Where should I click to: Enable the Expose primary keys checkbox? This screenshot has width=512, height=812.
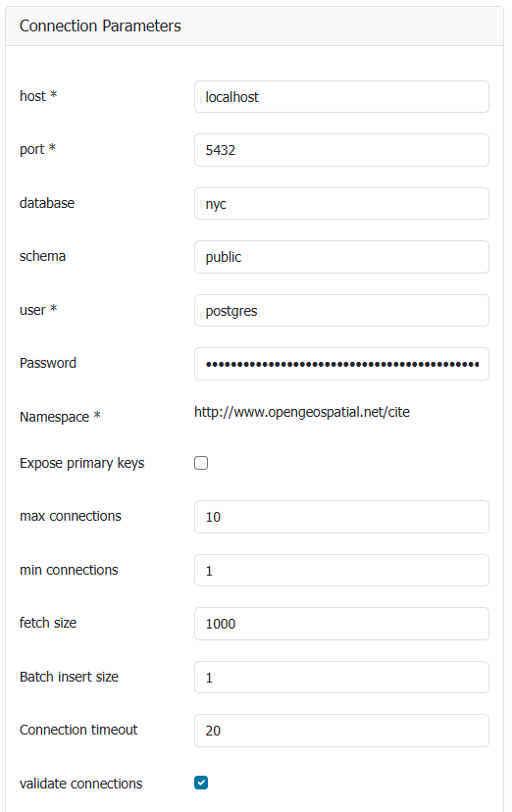[201, 463]
